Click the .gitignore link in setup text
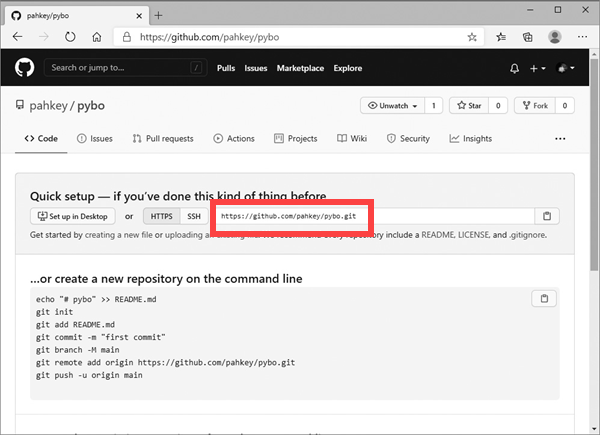This screenshot has width=600, height=435. point(528,235)
